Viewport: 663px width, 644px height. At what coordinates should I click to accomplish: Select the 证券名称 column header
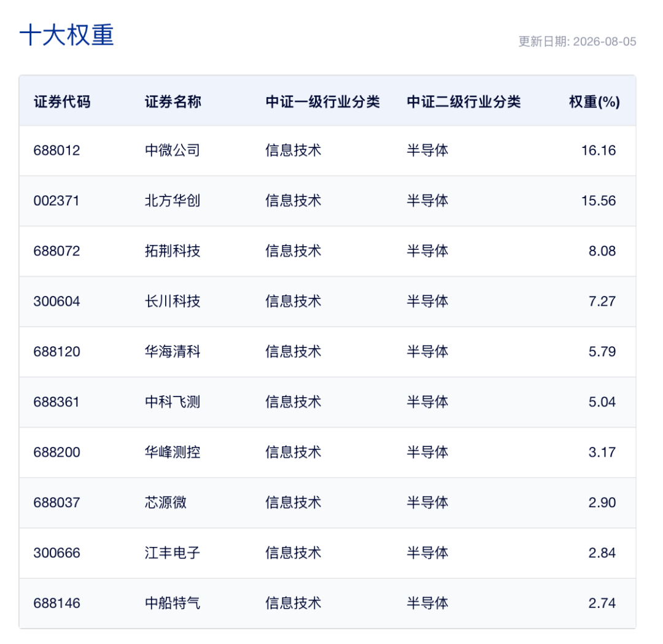(173, 102)
